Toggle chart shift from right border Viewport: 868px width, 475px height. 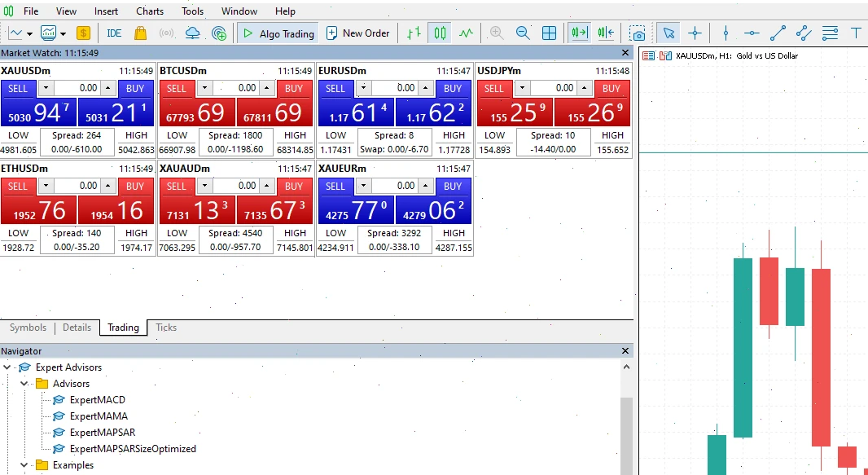click(x=606, y=33)
